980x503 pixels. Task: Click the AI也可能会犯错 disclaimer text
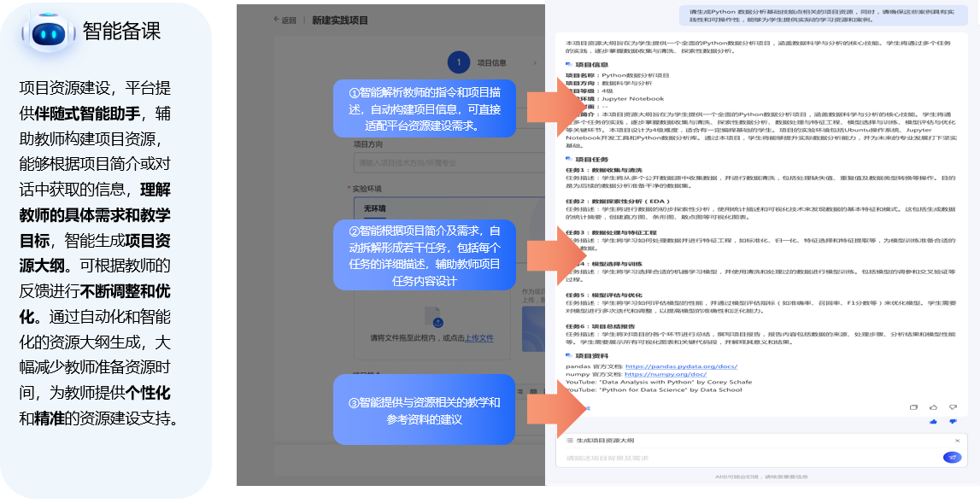coord(761,477)
